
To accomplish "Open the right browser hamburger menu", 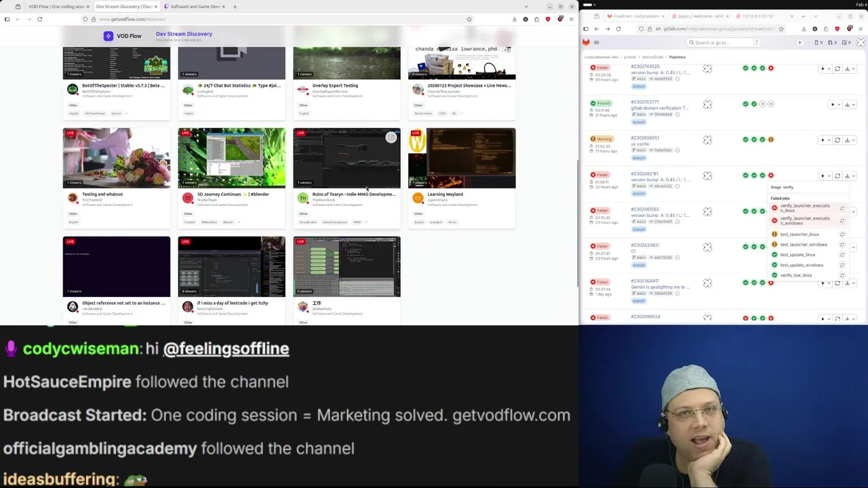I will [x=861, y=28].
